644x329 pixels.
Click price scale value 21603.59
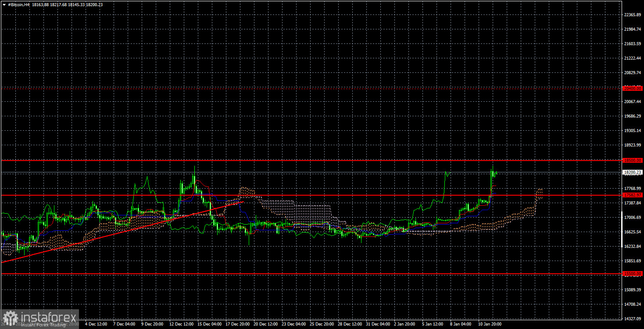633,44
